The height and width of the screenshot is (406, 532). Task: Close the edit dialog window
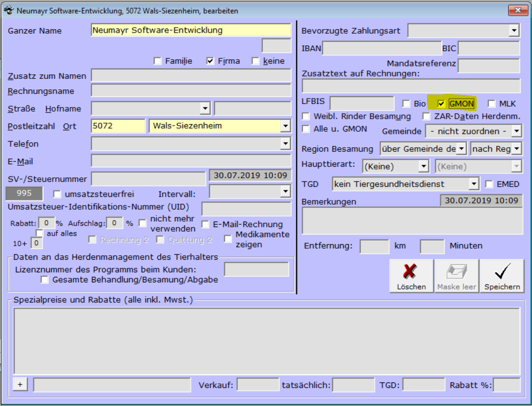coord(518,10)
